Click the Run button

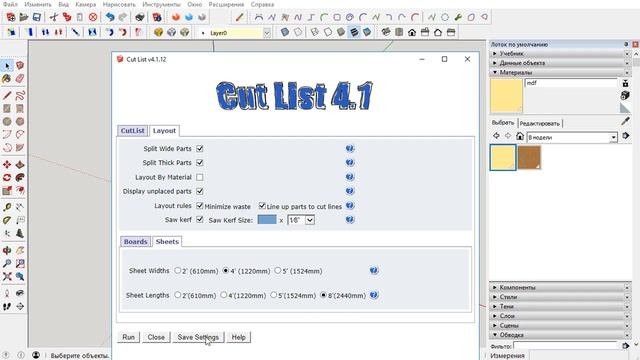pos(129,337)
